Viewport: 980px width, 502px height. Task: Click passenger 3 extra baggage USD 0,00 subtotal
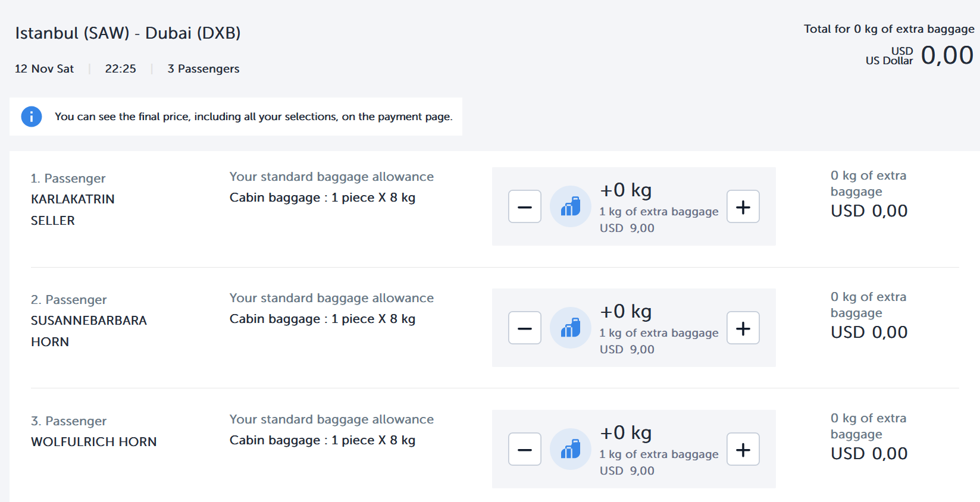(869, 453)
